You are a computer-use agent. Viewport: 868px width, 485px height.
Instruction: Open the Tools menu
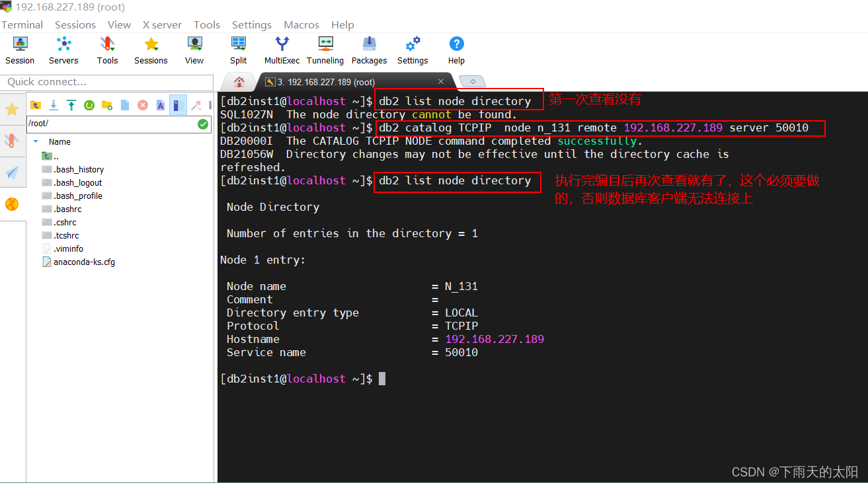[x=207, y=24]
